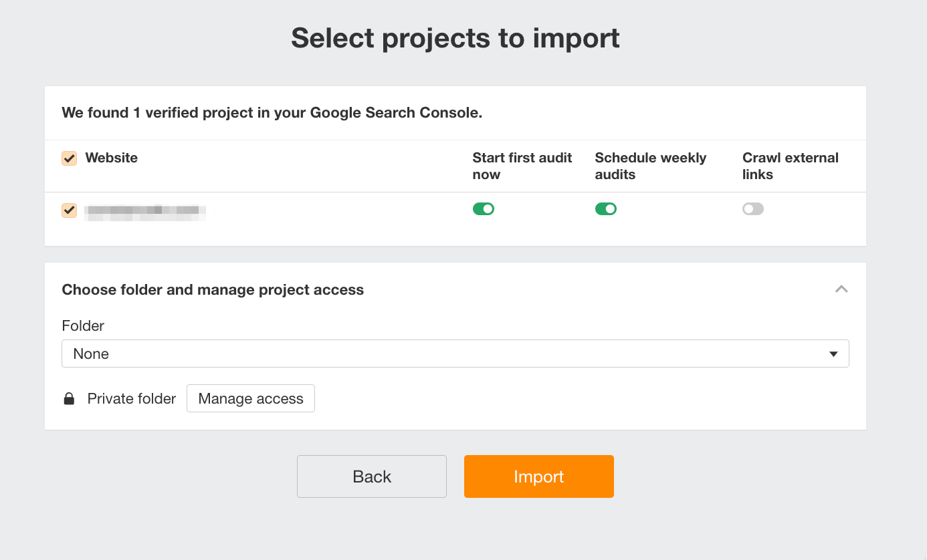Uncheck the blurred website row checkbox

[x=69, y=211]
